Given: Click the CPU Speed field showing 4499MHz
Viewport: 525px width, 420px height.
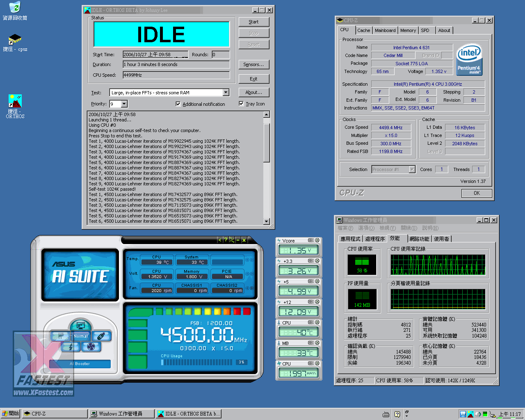Looking at the screenshot, I should (176, 75).
